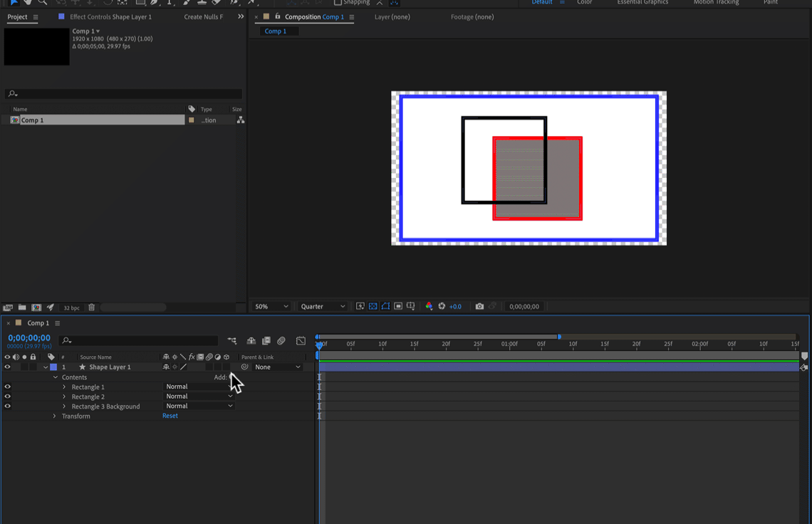Create a new folder in Project panel
The height and width of the screenshot is (524, 812).
coord(22,308)
